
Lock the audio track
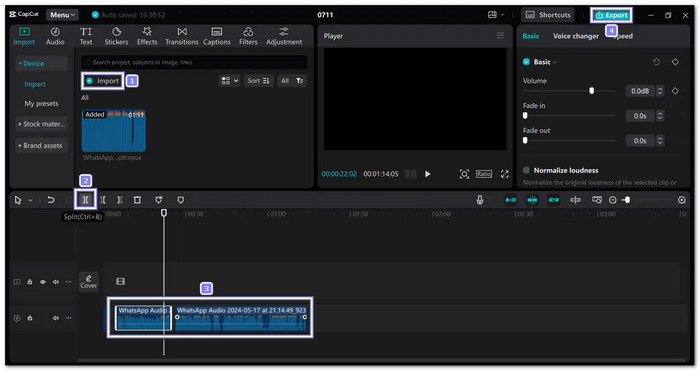30,318
